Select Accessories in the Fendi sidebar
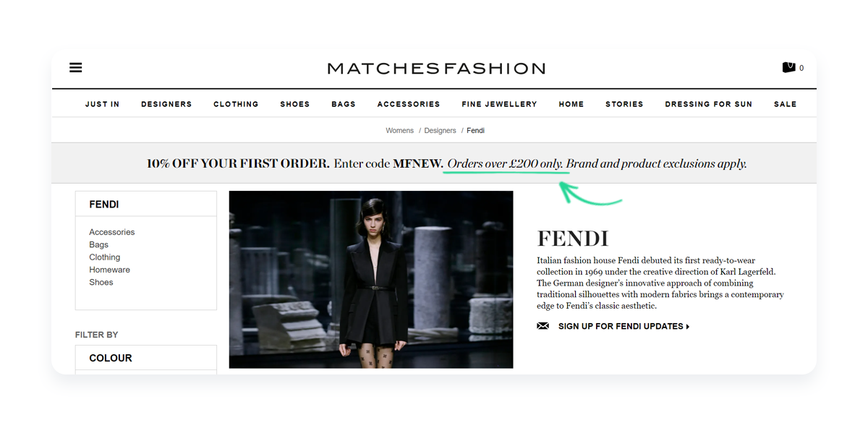This screenshot has width=868, height=428. 112,232
